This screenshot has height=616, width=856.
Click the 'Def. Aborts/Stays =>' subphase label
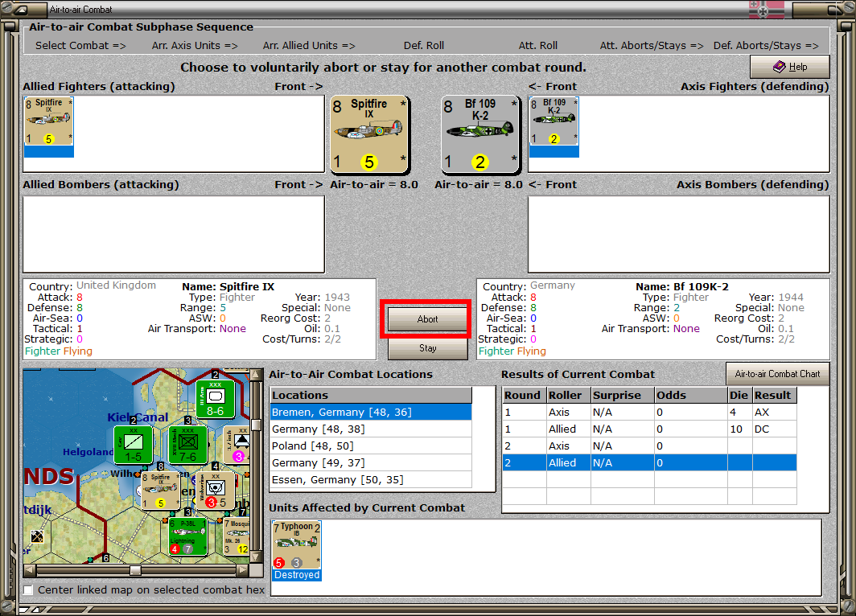click(766, 45)
